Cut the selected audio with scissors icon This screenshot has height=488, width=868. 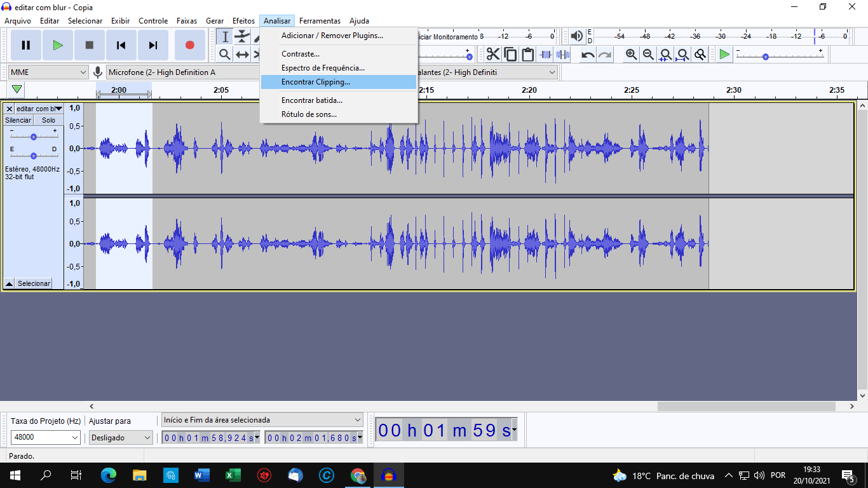tap(493, 55)
